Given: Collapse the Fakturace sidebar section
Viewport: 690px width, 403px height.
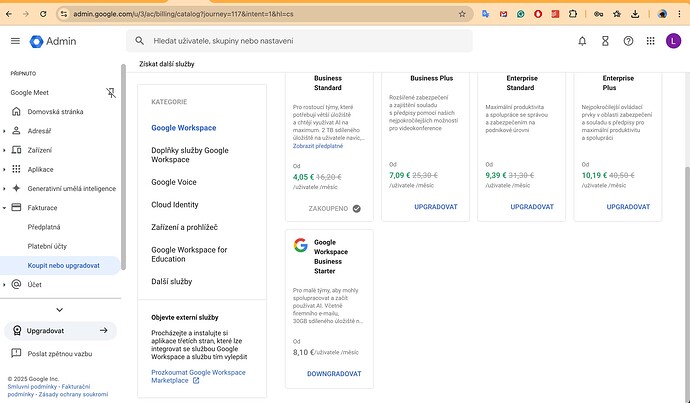Looking at the screenshot, I should tap(4, 208).
